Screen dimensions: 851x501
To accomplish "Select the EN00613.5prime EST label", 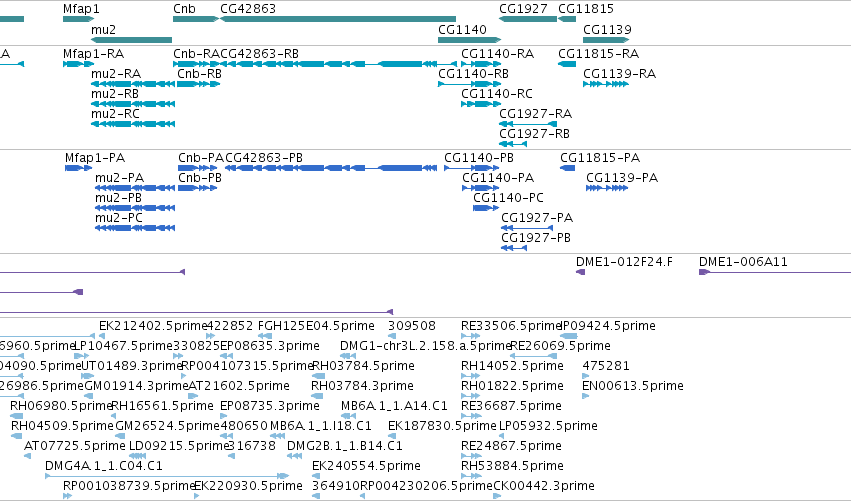I will pyautogui.click(x=633, y=386).
